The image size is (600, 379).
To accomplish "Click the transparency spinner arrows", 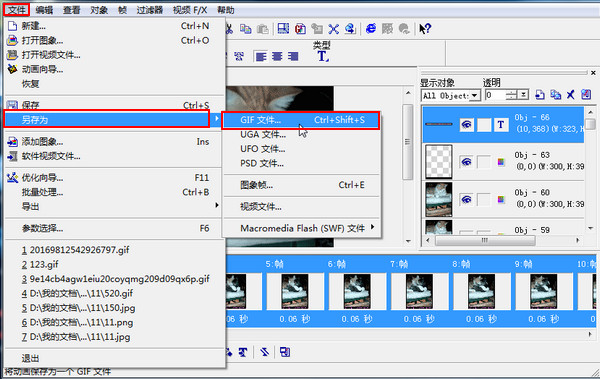I will [x=511, y=95].
